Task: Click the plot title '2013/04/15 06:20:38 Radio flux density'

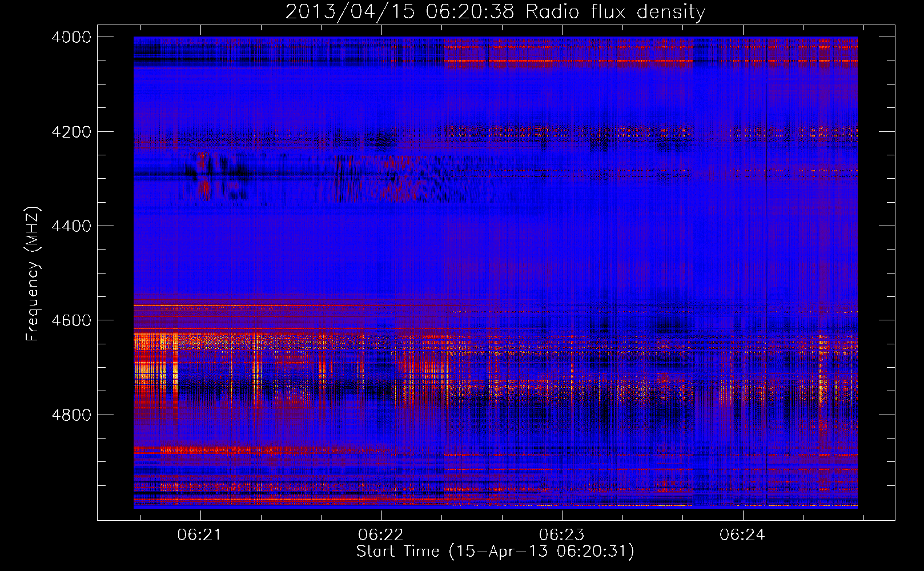Action: (495, 11)
